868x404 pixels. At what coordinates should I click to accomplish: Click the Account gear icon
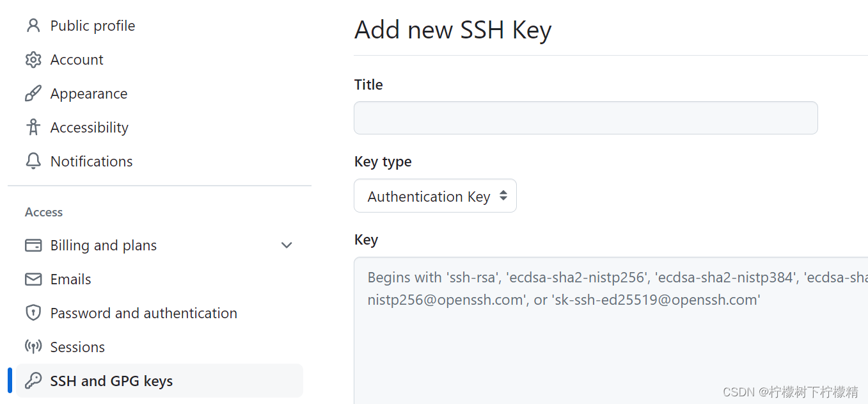click(x=33, y=60)
